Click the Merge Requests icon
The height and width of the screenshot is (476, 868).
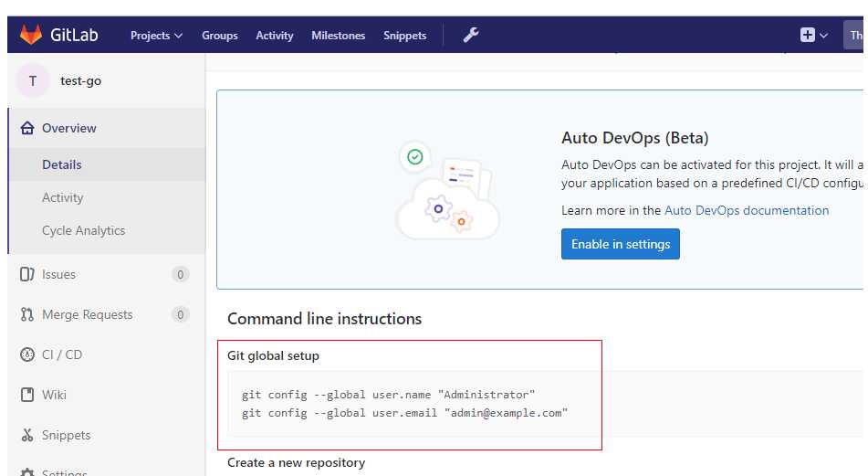pos(27,314)
